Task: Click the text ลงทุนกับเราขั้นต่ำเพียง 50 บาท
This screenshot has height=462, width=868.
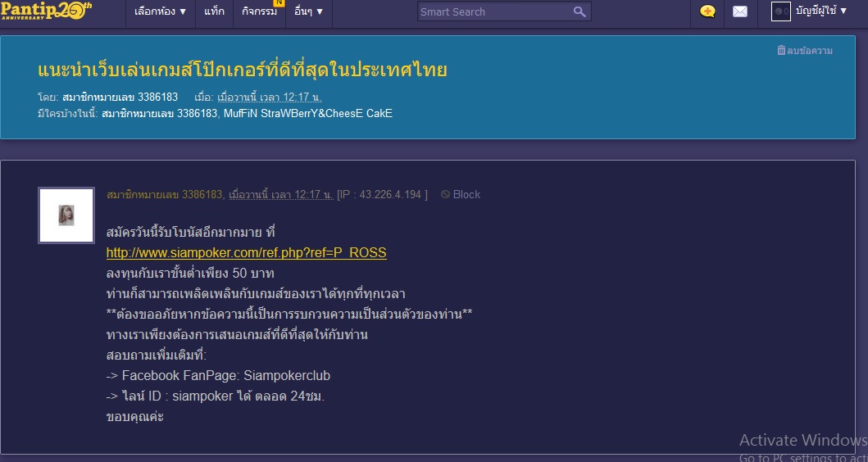Action: (190, 274)
